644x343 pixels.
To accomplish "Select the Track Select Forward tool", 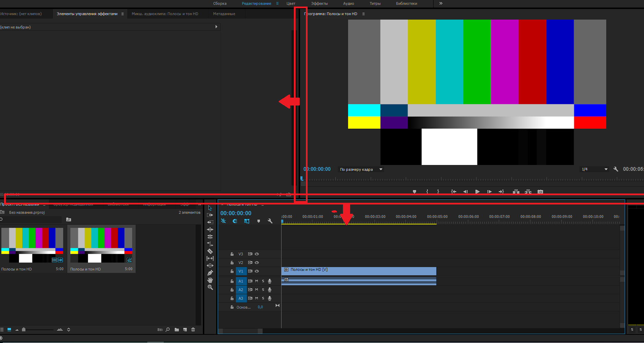I will (210, 215).
